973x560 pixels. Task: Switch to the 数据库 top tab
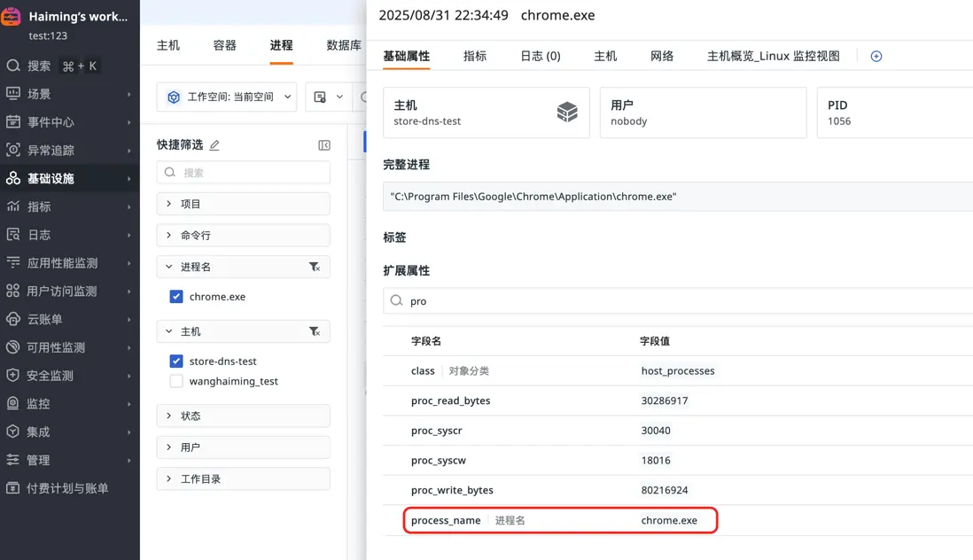[344, 45]
